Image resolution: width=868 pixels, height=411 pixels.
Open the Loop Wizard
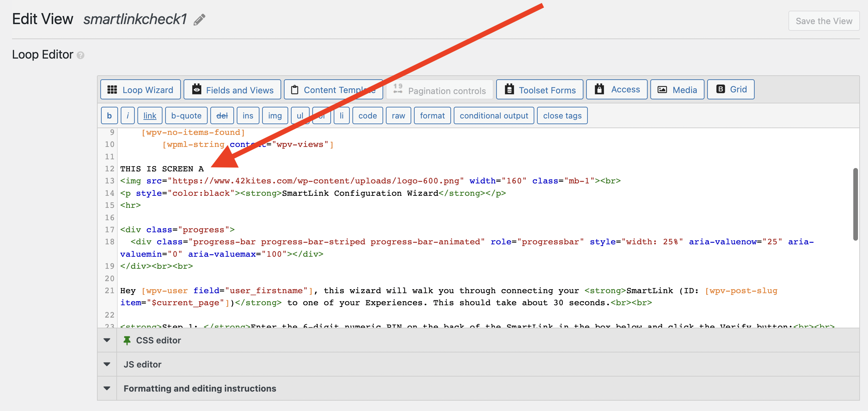click(140, 90)
